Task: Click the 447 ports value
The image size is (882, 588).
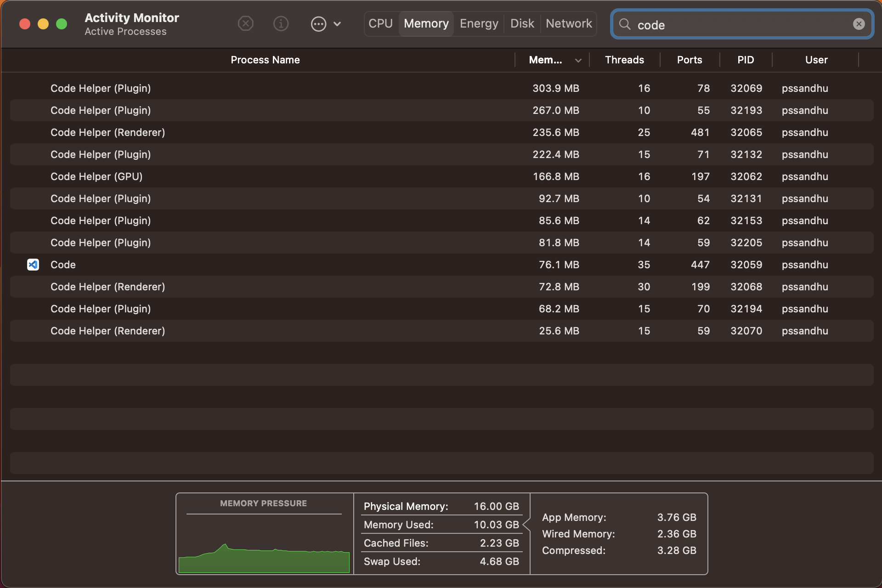Action: (700, 265)
